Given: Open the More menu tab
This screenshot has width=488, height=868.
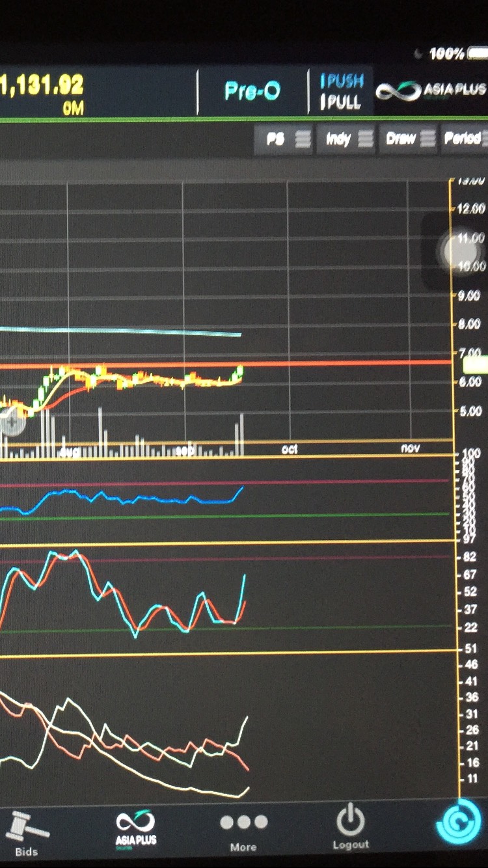Looking at the screenshot, I should coord(243,832).
